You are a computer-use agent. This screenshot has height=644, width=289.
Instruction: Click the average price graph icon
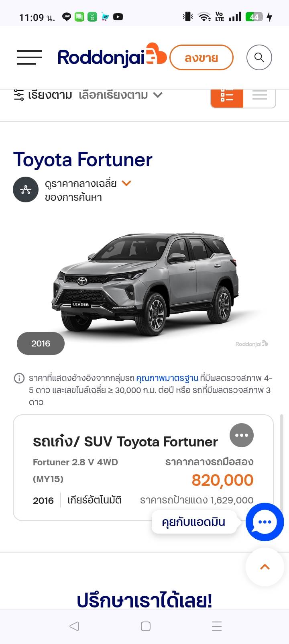click(x=26, y=190)
